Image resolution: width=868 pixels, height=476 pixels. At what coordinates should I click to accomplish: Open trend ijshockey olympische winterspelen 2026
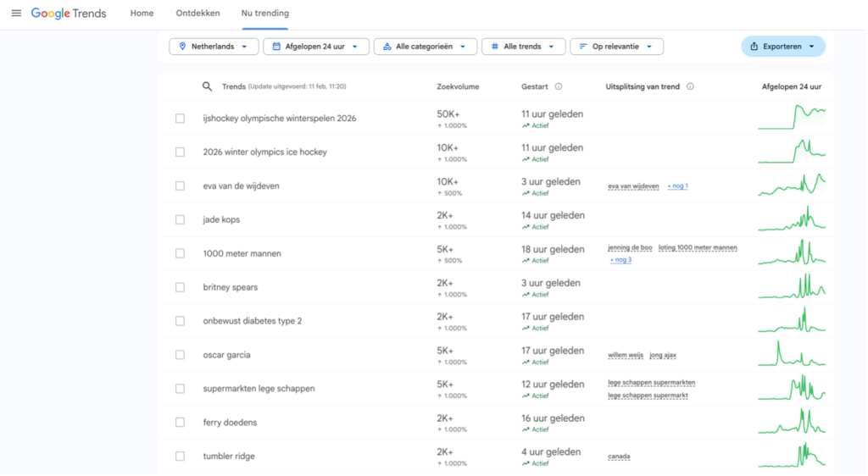click(x=280, y=119)
